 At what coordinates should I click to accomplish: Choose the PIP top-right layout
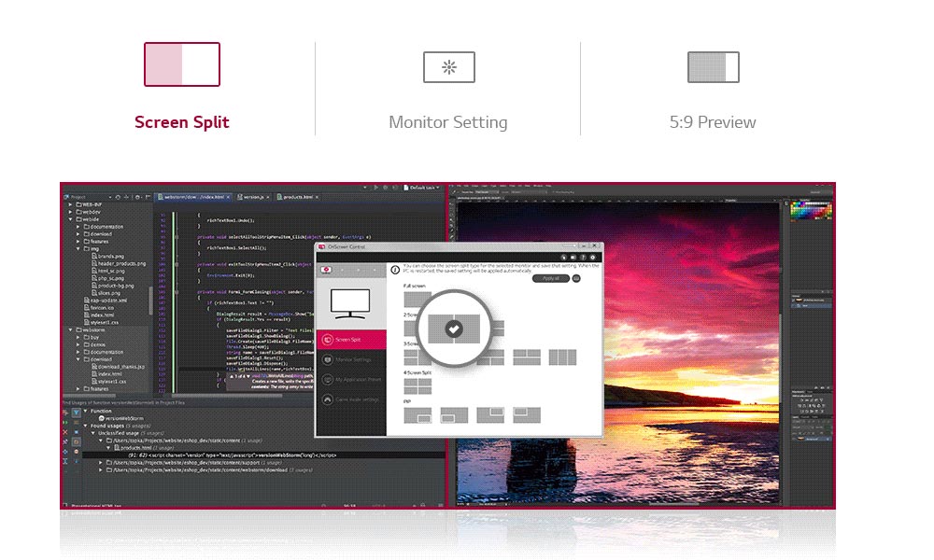pyautogui.click(x=490, y=414)
